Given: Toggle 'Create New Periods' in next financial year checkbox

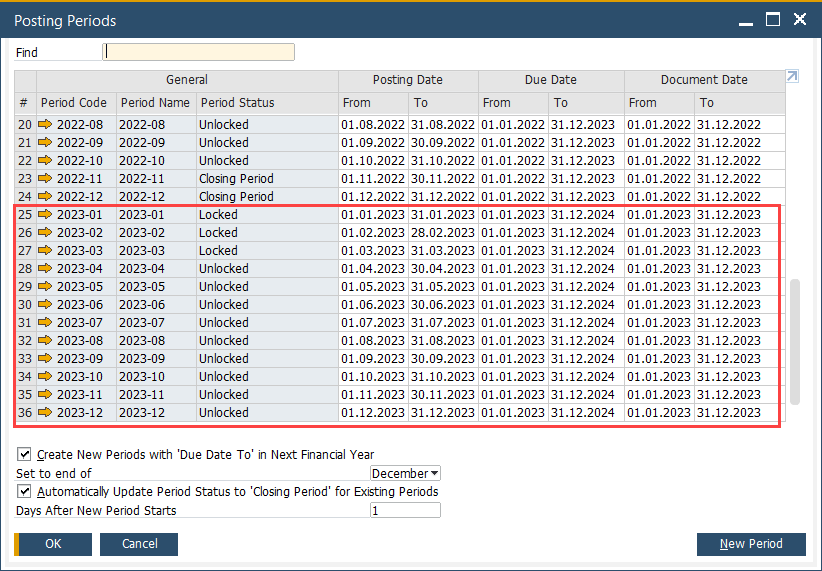Looking at the screenshot, I should pos(25,454).
